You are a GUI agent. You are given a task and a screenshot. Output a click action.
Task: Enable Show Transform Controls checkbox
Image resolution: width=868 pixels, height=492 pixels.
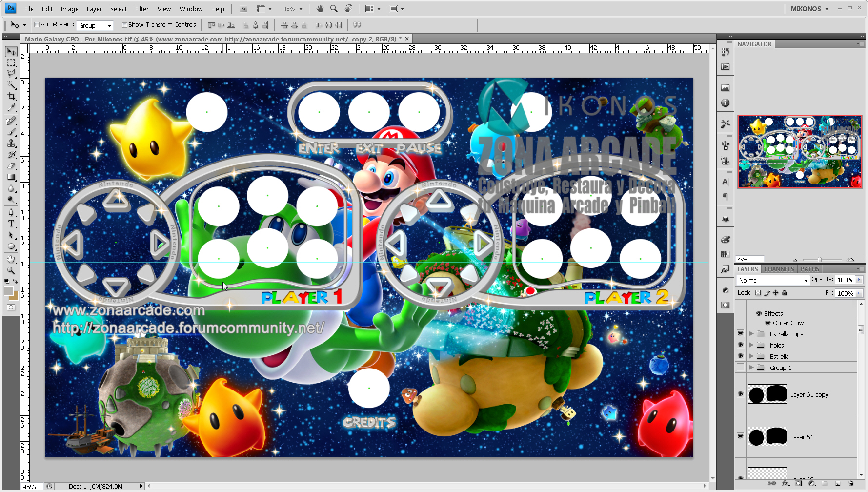(124, 25)
